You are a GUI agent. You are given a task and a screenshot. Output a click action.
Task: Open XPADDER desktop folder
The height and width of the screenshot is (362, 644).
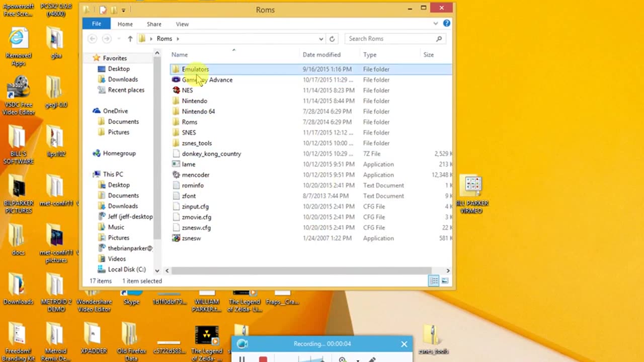pos(93,338)
